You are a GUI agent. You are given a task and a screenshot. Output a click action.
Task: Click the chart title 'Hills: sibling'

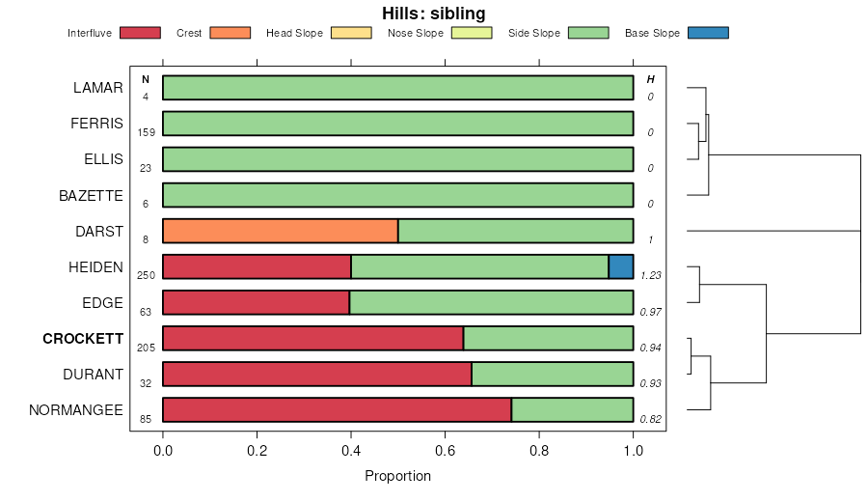434,13
